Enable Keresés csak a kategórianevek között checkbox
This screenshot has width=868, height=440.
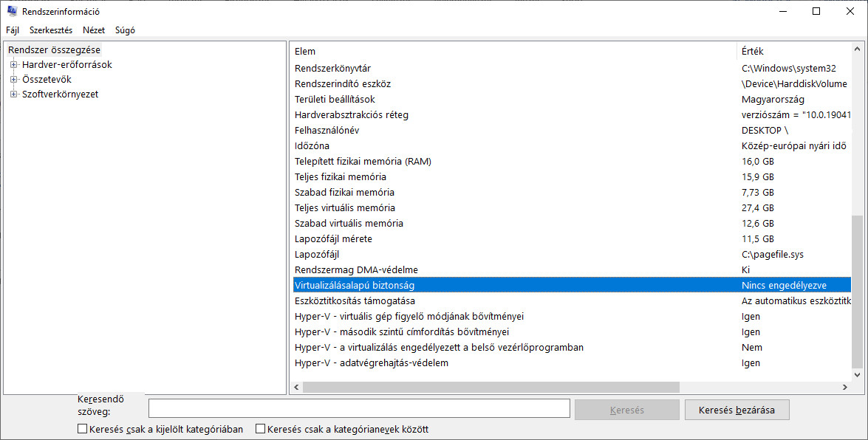point(260,429)
